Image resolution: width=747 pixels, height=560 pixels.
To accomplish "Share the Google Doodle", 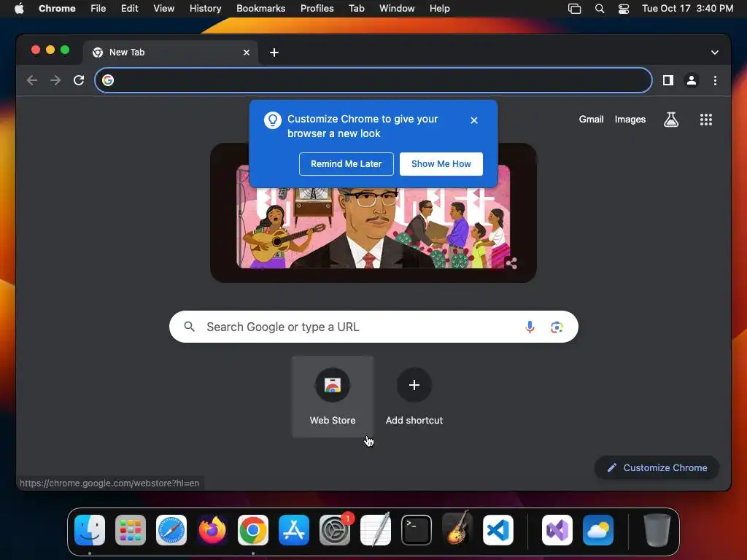I will pos(511,262).
